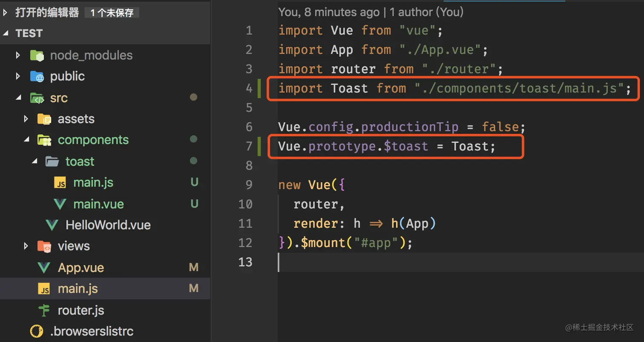Expand the views folder arrow
644x342 pixels.
[26, 246]
